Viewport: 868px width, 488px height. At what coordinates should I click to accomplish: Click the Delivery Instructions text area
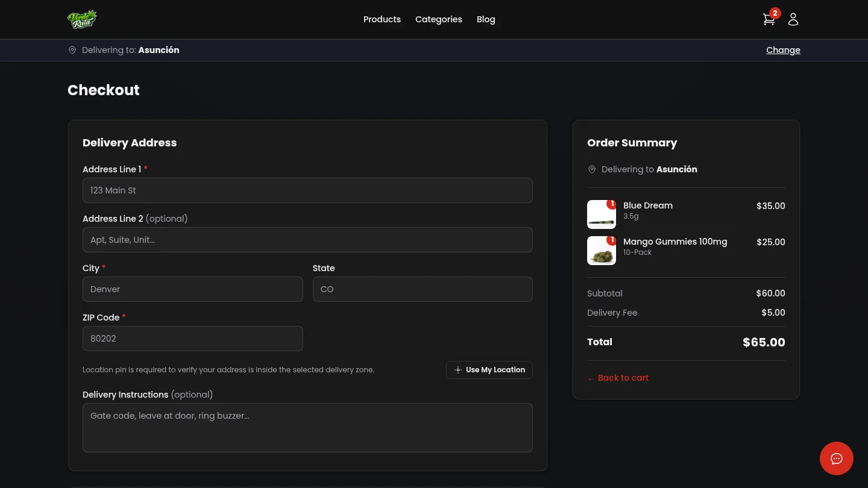(x=307, y=428)
